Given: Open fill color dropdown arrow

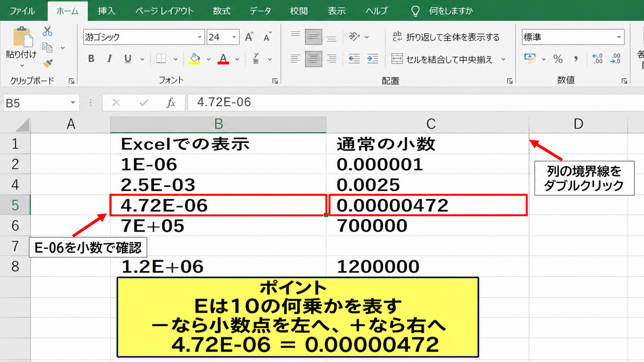Looking at the screenshot, I should (x=208, y=59).
